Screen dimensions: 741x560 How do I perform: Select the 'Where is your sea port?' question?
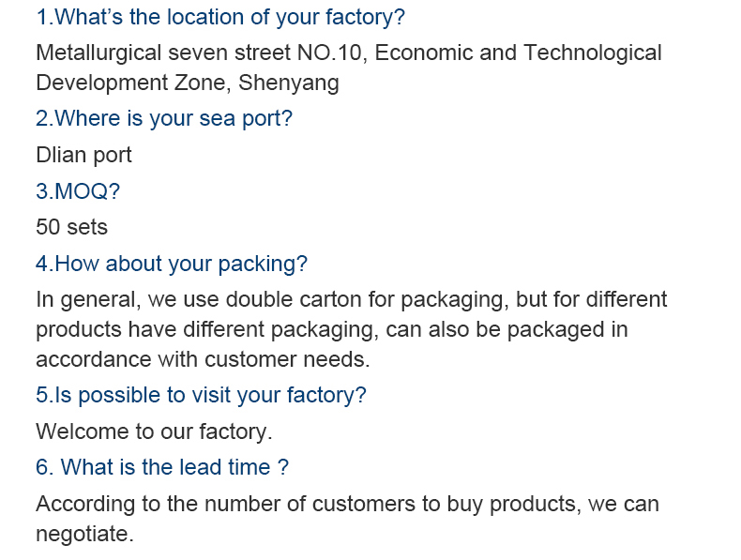[164, 118]
